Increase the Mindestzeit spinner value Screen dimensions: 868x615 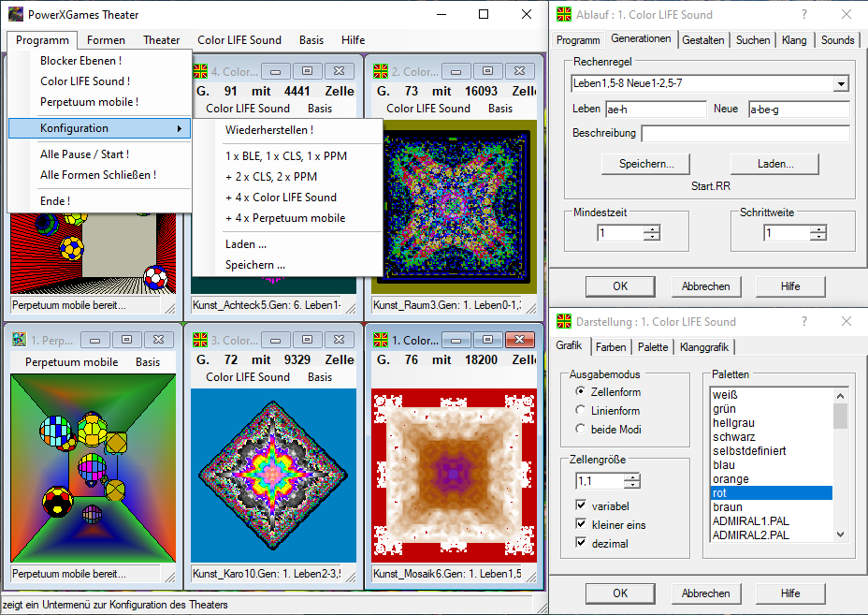point(652,228)
